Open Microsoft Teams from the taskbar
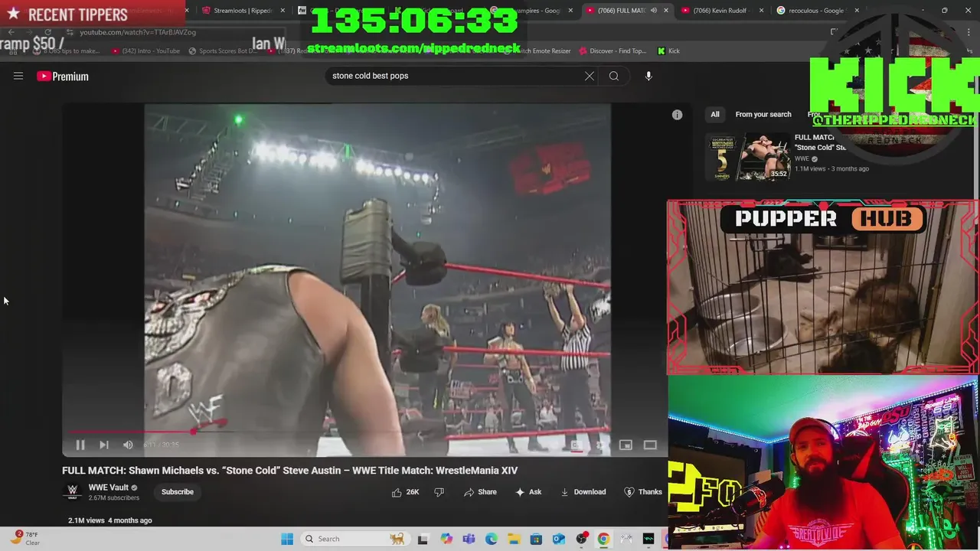The height and width of the screenshot is (551, 980). tap(469, 539)
